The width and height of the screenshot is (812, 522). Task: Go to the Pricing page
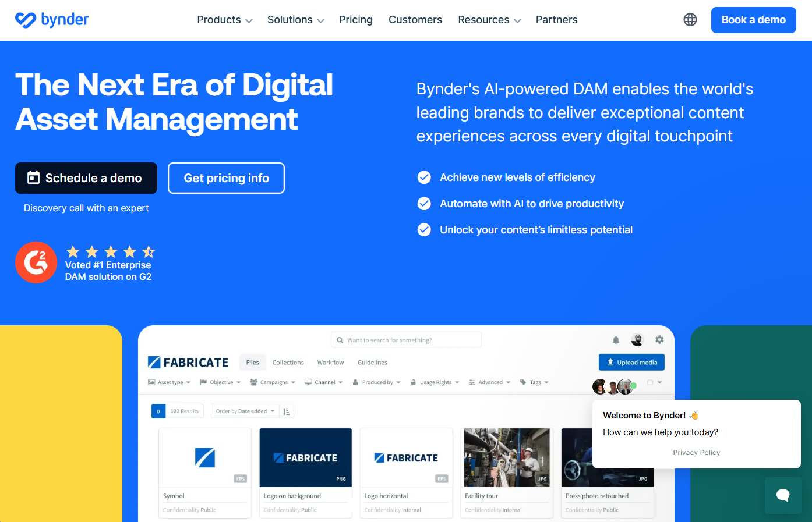355,20
